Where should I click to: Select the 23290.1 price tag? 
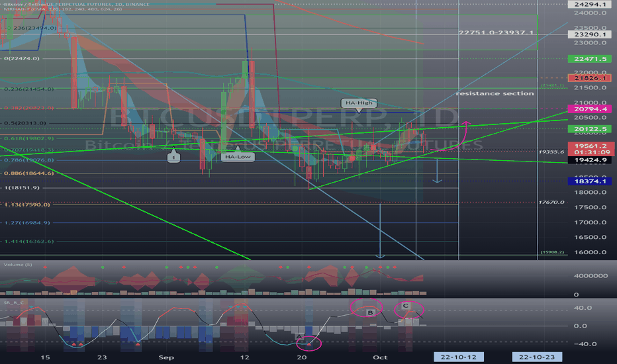pos(589,34)
